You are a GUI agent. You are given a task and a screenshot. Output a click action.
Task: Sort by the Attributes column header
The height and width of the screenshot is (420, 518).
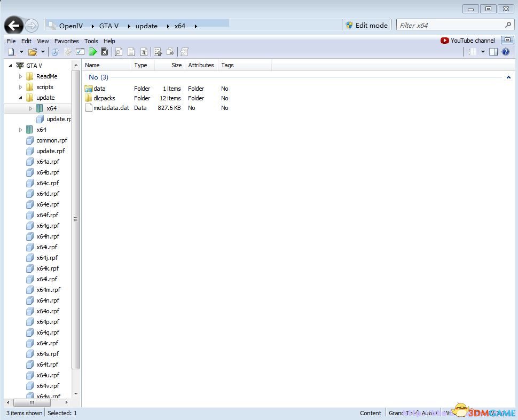click(201, 65)
